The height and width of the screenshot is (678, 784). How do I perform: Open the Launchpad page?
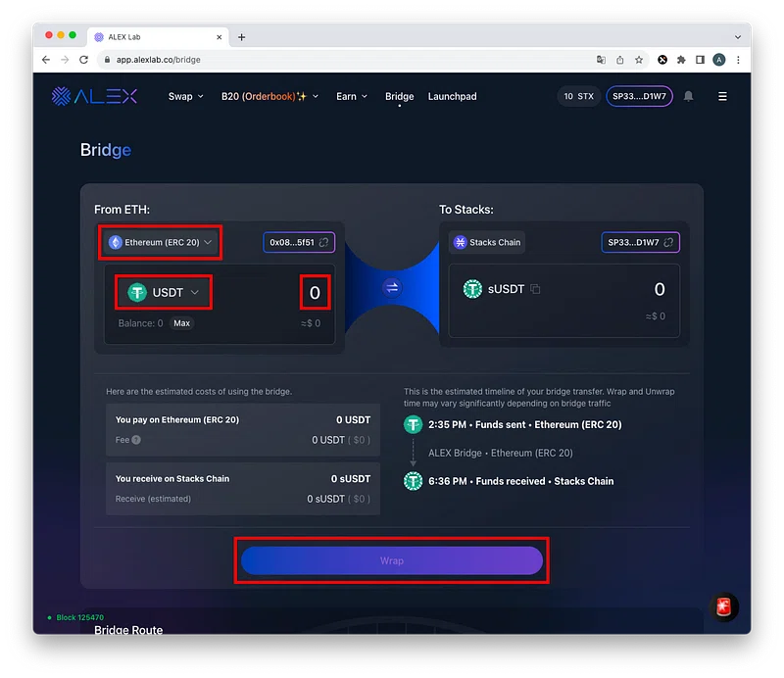pyautogui.click(x=452, y=96)
